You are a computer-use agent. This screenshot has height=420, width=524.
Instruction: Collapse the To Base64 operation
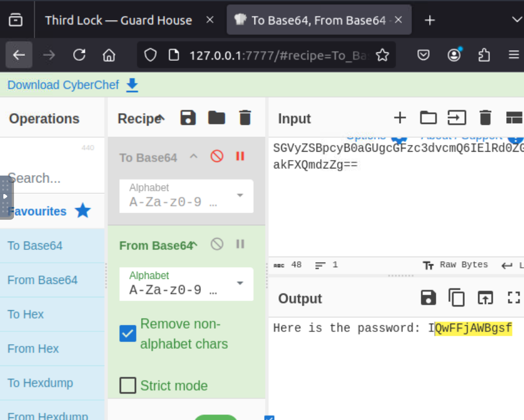[194, 157]
